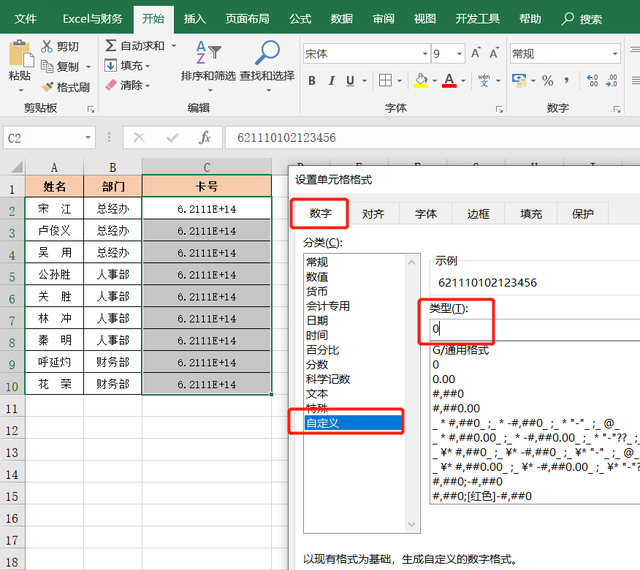Select cell 宋 江 in column A

[54, 209]
